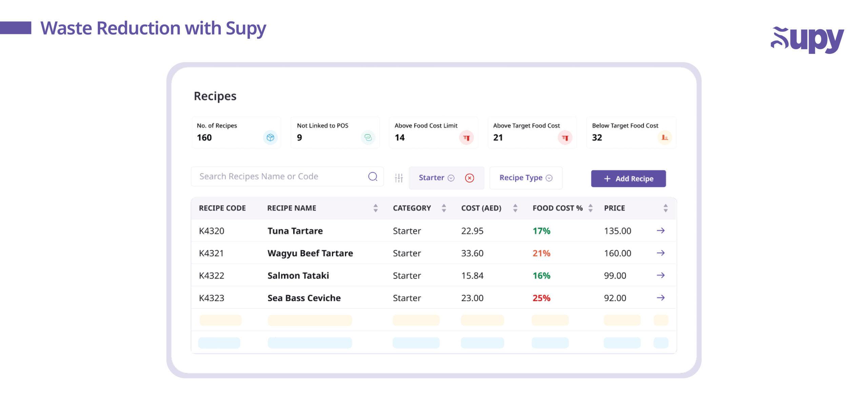
Task: Sort by Cost (AED) column arrows
Action: coord(515,208)
